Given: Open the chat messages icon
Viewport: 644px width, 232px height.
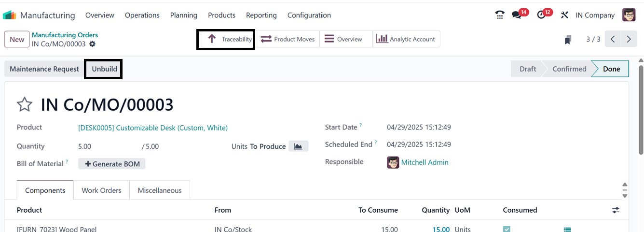Looking at the screenshot, I should tap(517, 15).
